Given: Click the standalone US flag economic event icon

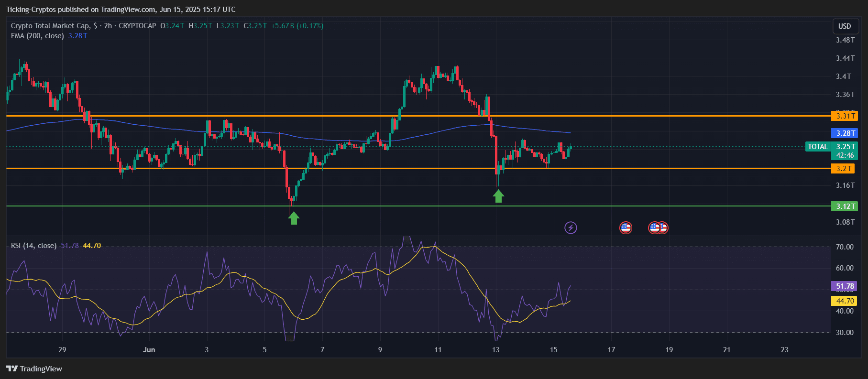Looking at the screenshot, I should point(626,227).
